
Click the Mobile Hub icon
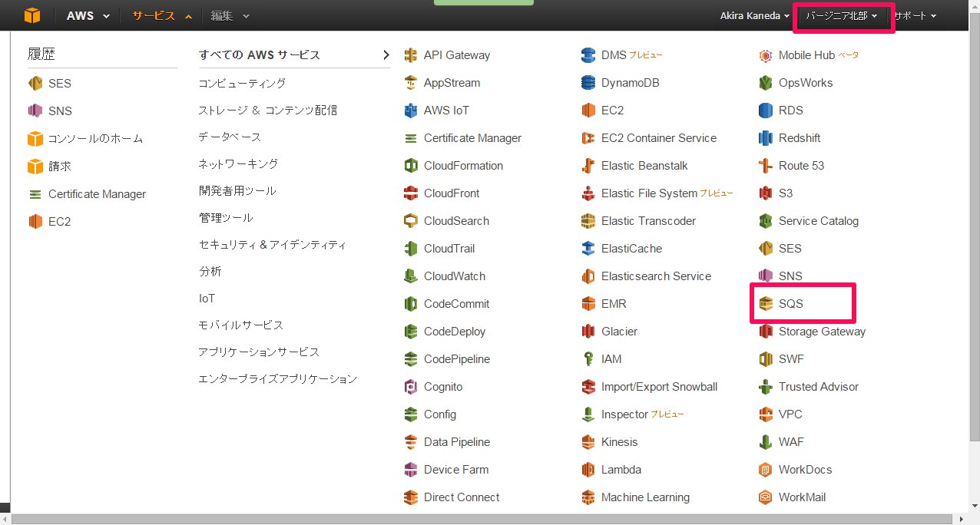pyautogui.click(x=766, y=55)
